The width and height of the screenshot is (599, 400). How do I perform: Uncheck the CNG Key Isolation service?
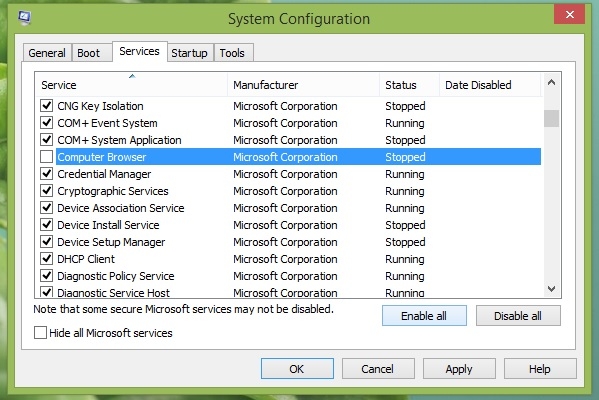click(47, 105)
